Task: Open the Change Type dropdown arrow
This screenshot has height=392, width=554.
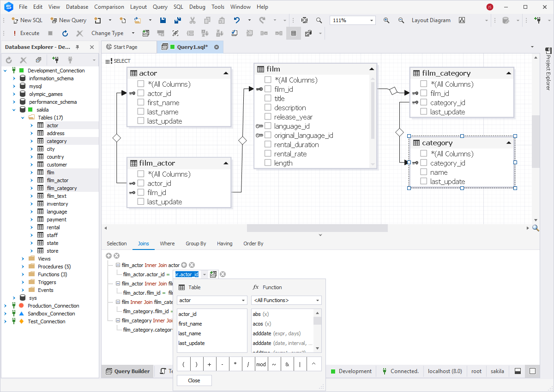Action: [133, 33]
